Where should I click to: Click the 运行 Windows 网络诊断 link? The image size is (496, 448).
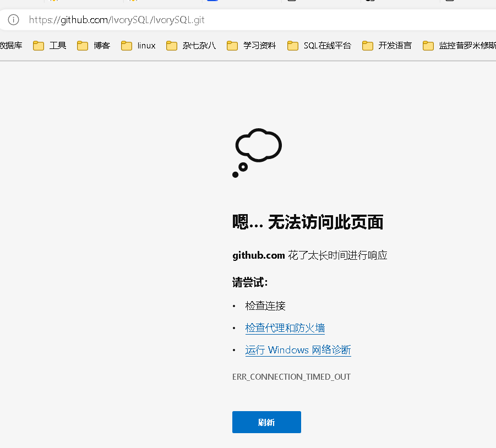pyautogui.click(x=298, y=350)
